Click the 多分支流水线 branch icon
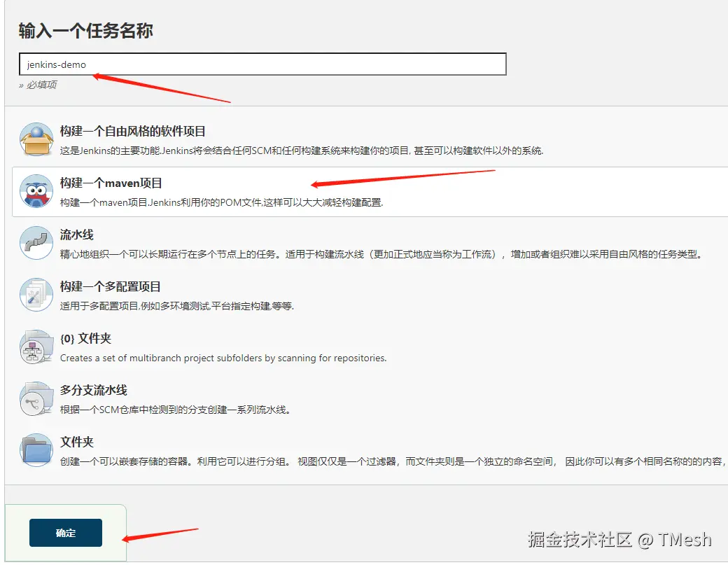The height and width of the screenshot is (565, 728). 36,398
